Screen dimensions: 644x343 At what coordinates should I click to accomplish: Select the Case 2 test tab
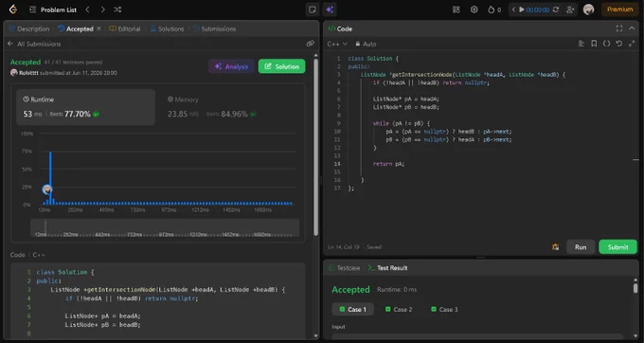399,309
